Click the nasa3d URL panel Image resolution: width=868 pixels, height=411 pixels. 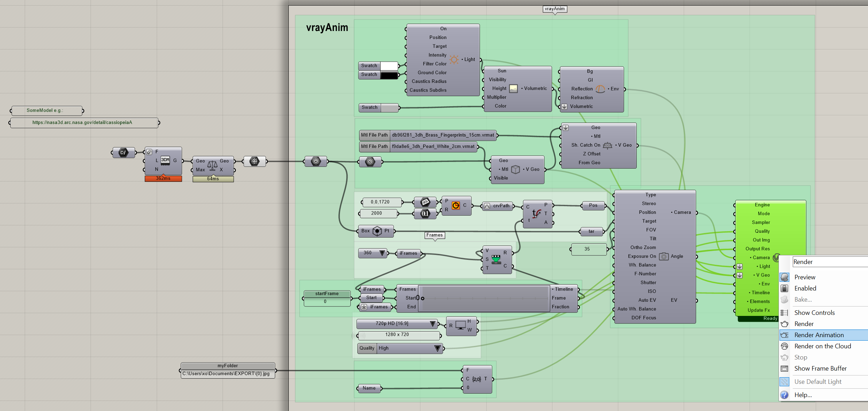pos(84,123)
